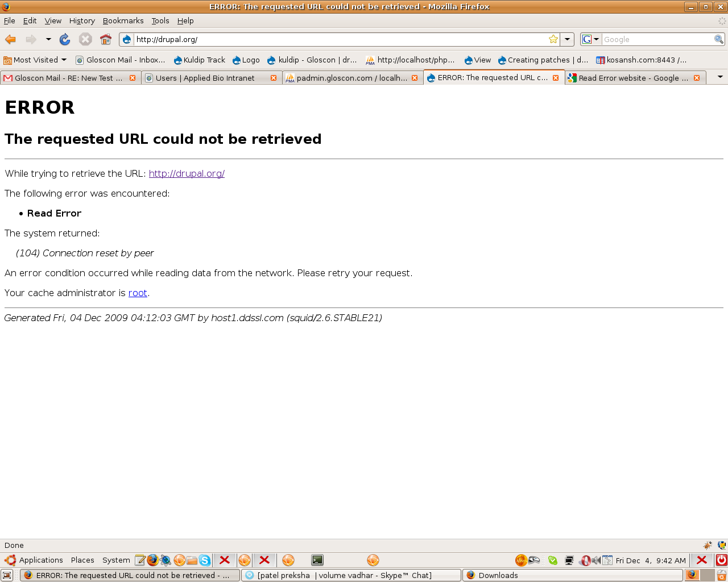Open the Places menu in the panel

pos(82,560)
